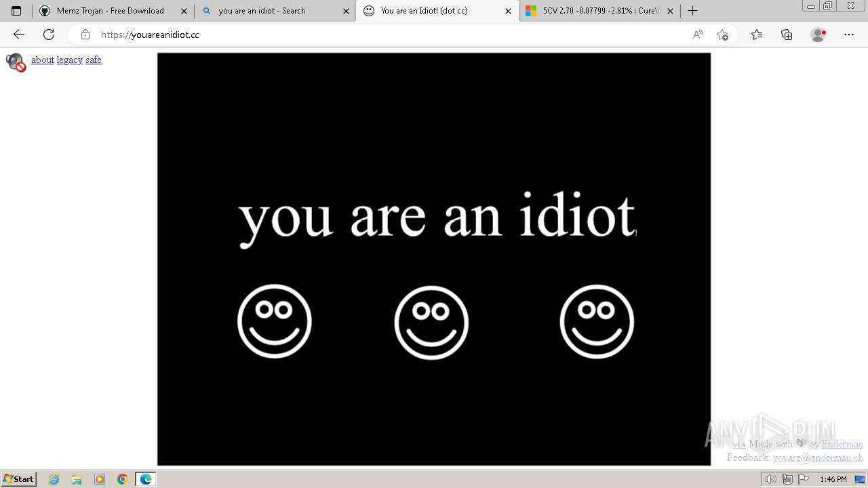The height and width of the screenshot is (488, 868).
Task: Open the network tray icon
Action: (787, 479)
